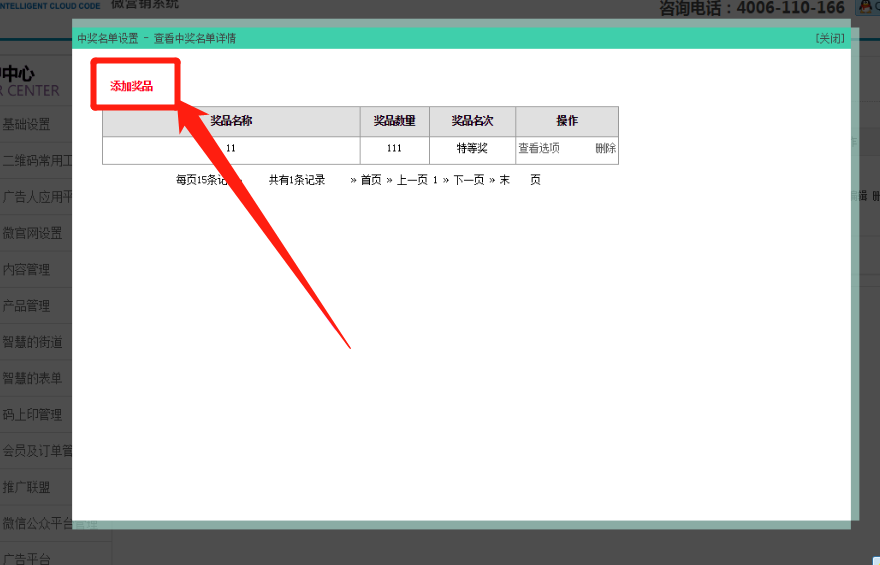Click the QQ support icon top right
The width and height of the screenshot is (880, 565).
[869, 8]
